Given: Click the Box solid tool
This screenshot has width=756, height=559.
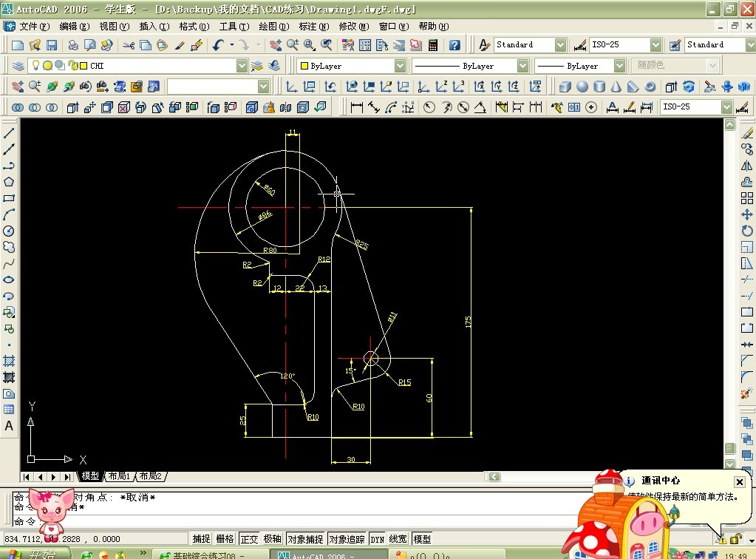Looking at the screenshot, I should coord(565,87).
